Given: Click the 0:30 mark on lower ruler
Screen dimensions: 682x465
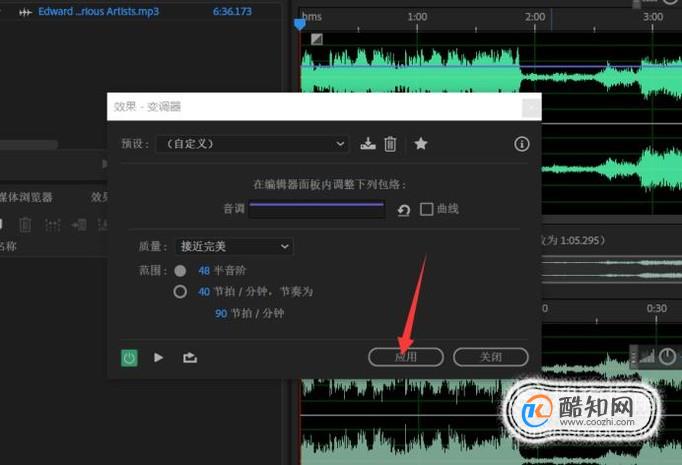Looking at the screenshot, I should [x=656, y=308].
